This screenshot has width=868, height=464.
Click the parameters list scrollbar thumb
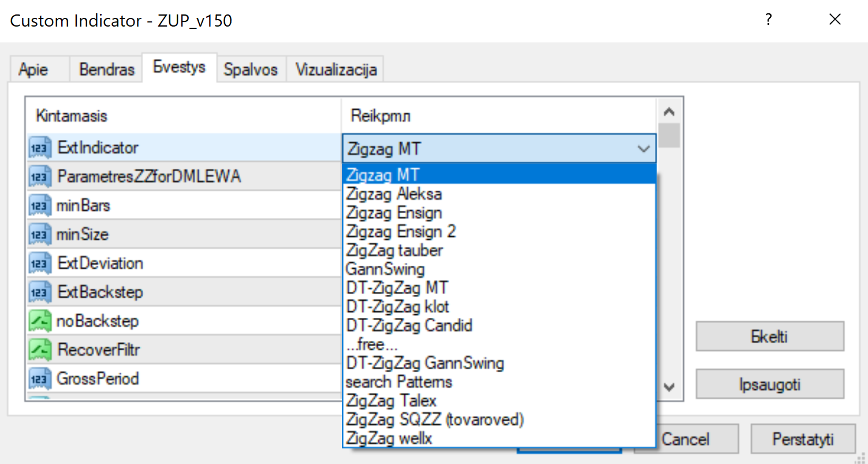tap(670, 136)
